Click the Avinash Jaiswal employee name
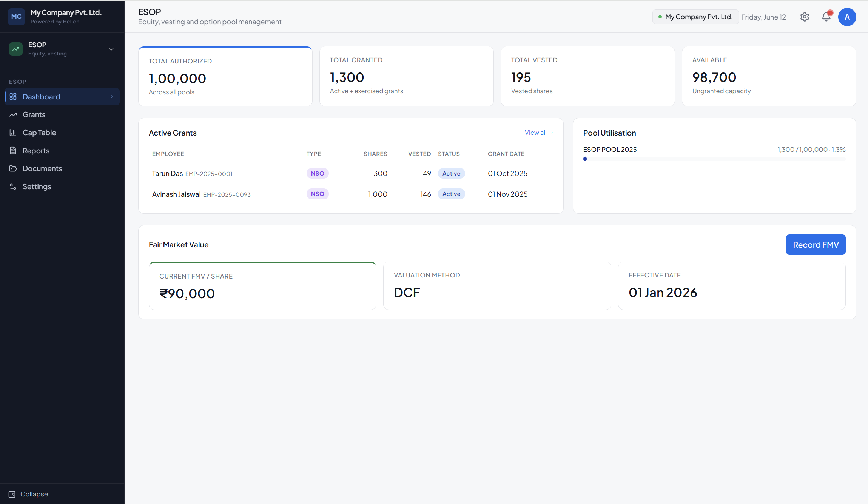The height and width of the screenshot is (504, 868). tap(176, 194)
